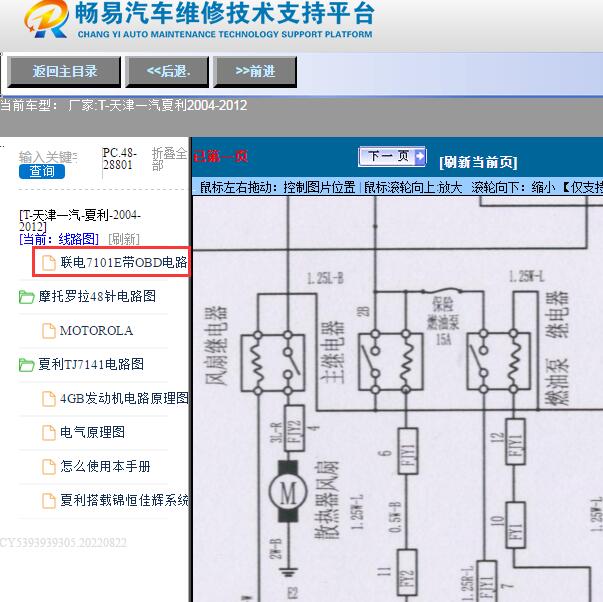Click the 畅易汽车维修技术支持平台 title

click(x=225, y=13)
